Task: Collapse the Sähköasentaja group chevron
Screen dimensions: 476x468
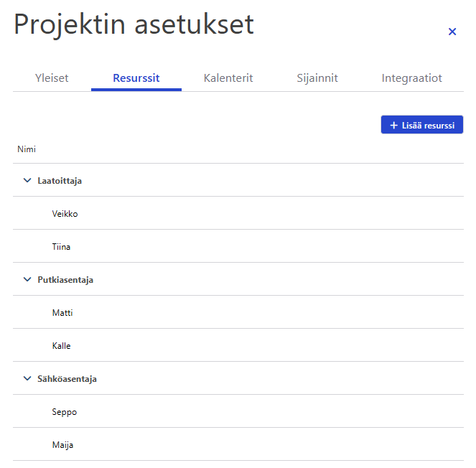Action: click(27, 379)
